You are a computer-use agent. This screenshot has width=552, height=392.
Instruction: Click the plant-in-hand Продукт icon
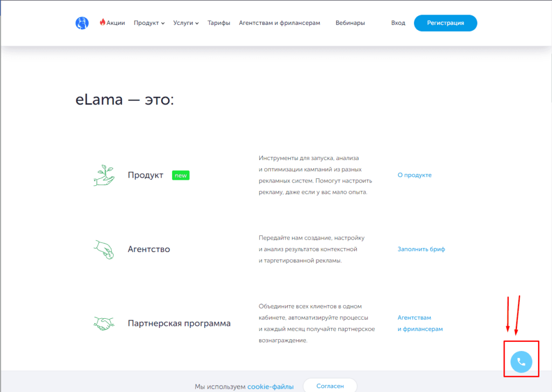tap(104, 175)
